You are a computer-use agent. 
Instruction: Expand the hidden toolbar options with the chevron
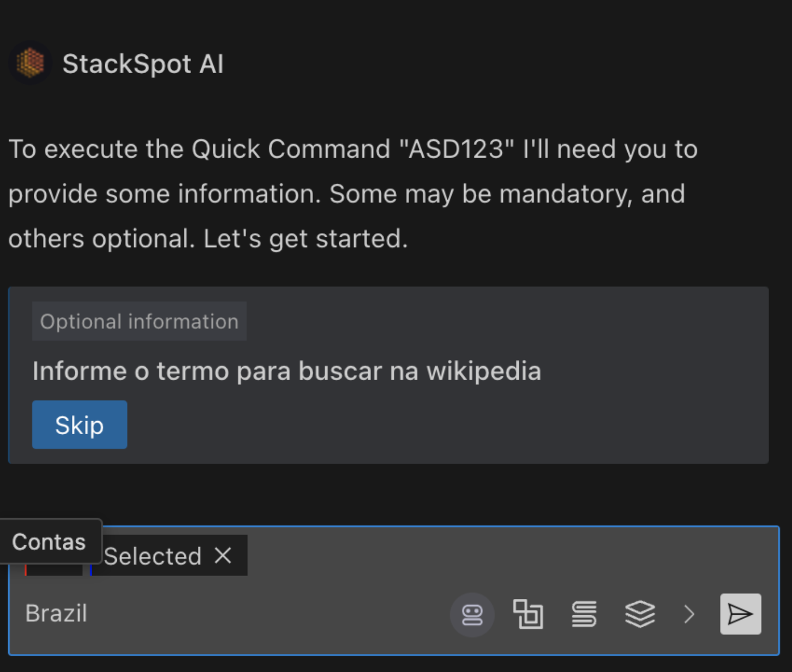click(x=688, y=614)
